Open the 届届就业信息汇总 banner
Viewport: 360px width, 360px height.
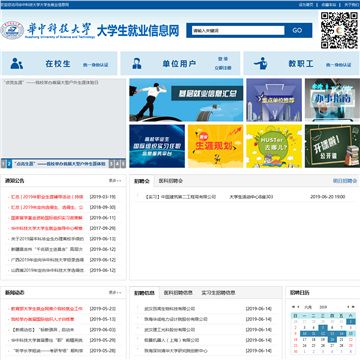(186, 100)
